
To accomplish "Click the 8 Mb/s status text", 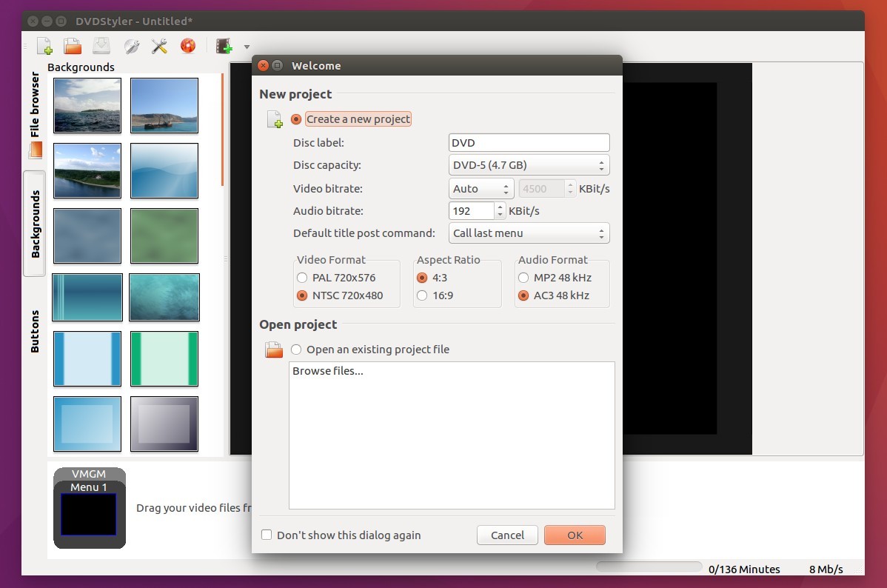I will pos(826,569).
